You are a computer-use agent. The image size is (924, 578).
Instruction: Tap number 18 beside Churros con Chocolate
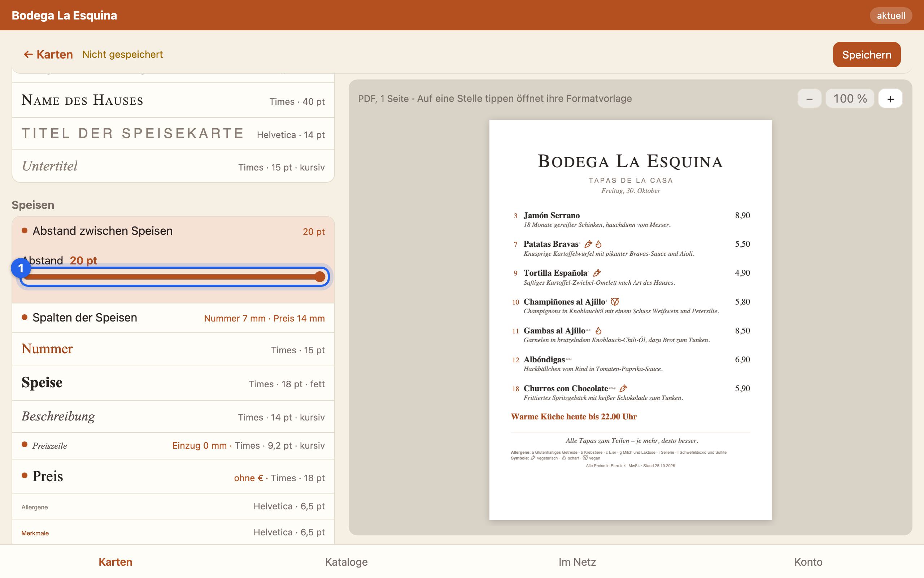point(515,389)
